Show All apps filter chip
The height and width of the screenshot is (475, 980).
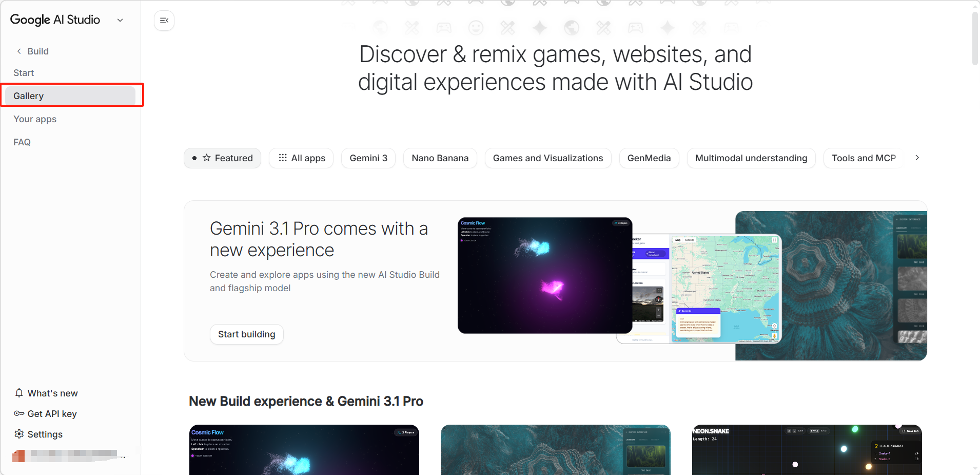pyautogui.click(x=301, y=158)
